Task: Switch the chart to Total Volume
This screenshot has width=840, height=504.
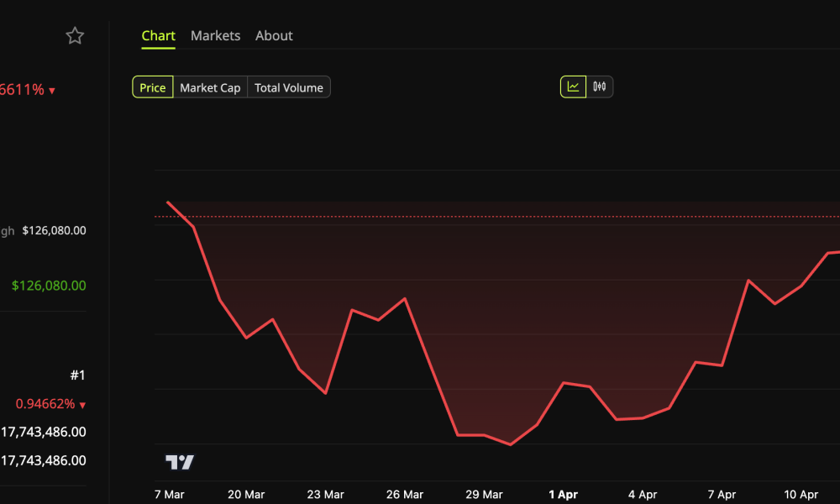Action: pos(289,87)
